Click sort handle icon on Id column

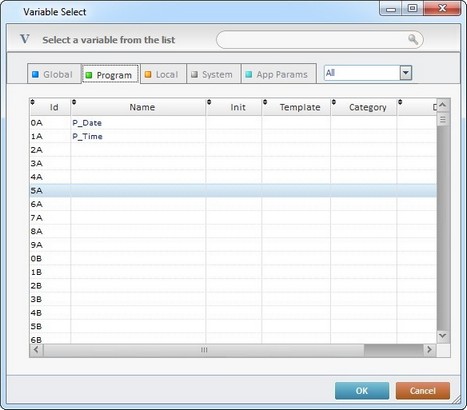pos(33,102)
